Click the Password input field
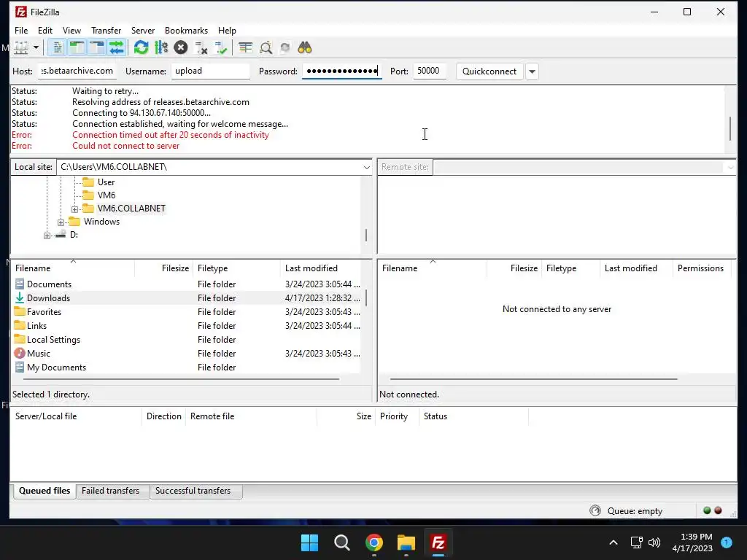Screen dimensions: 747x560 click(x=342, y=71)
